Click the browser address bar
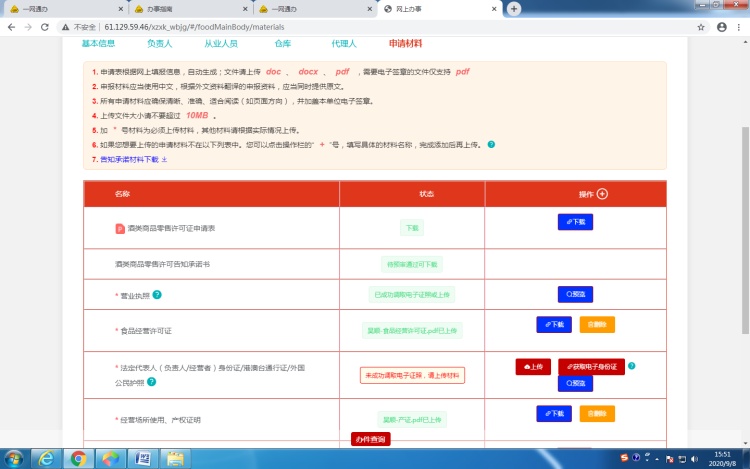Image resolution: width=750 pixels, height=469 pixels. coord(380,27)
